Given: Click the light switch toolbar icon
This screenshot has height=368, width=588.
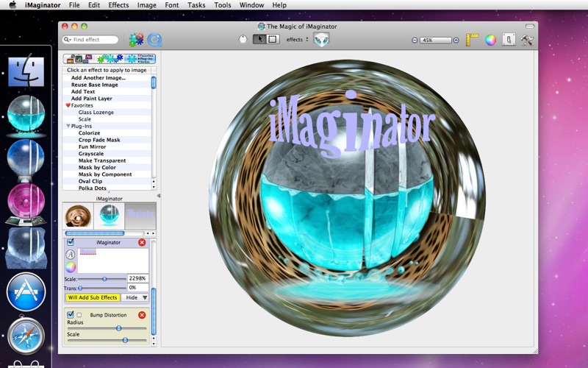Looking at the screenshot, I should (509, 40).
